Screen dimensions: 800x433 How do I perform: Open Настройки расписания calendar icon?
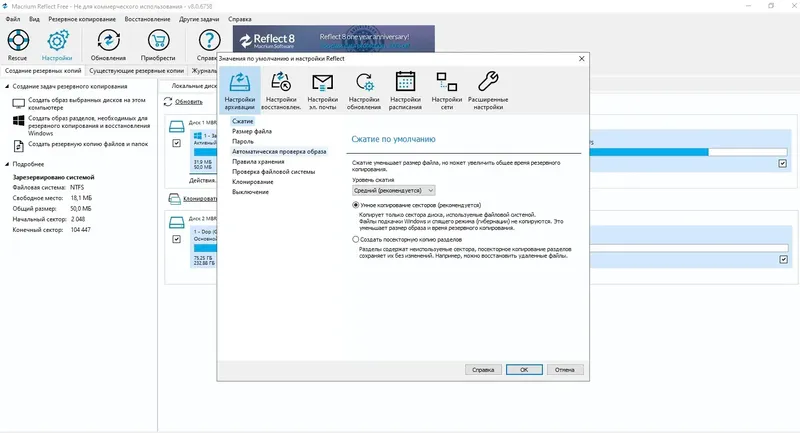click(x=405, y=90)
